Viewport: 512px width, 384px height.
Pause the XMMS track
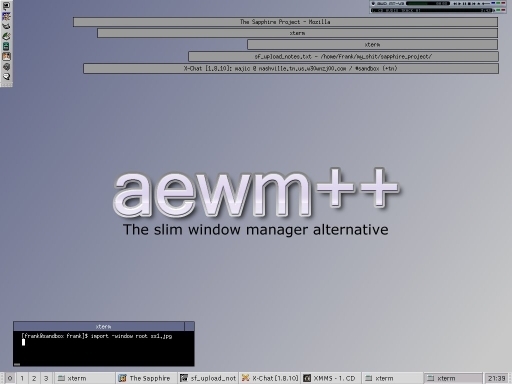[x=464, y=4]
